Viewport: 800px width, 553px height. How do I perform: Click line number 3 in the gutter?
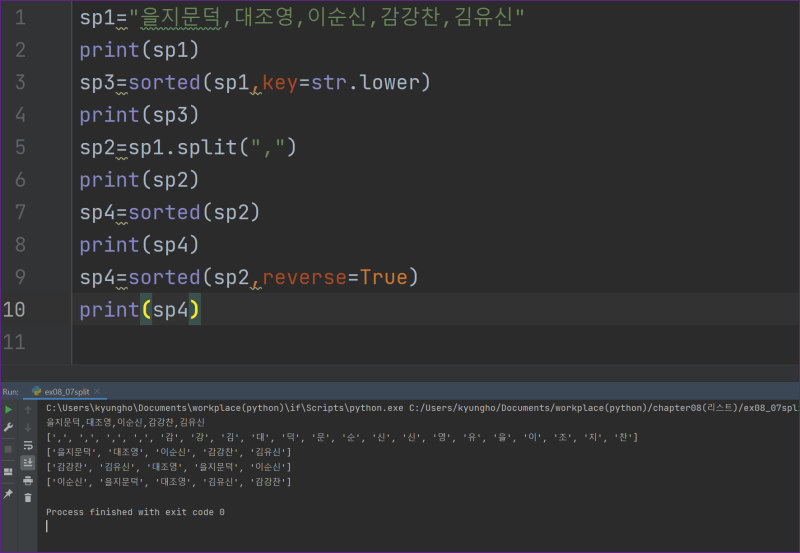pos(20,83)
